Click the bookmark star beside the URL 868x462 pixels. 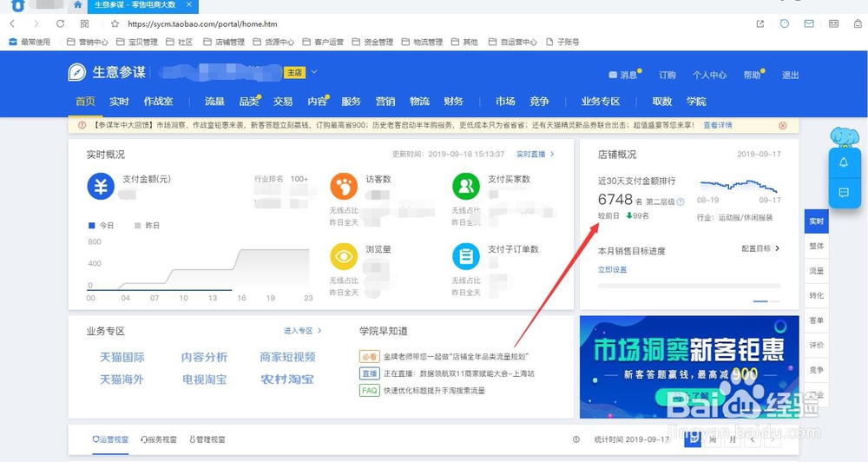click(115, 23)
